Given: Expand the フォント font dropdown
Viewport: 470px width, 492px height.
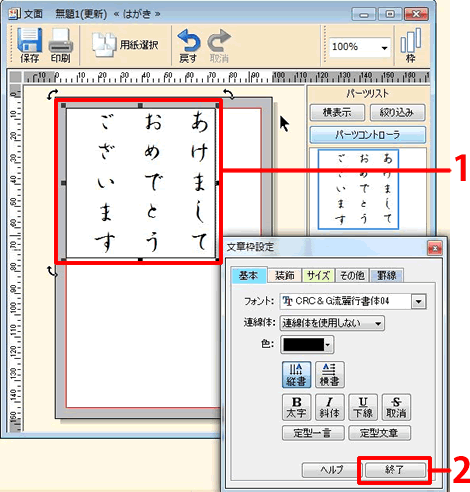Looking at the screenshot, I should click(x=418, y=302).
